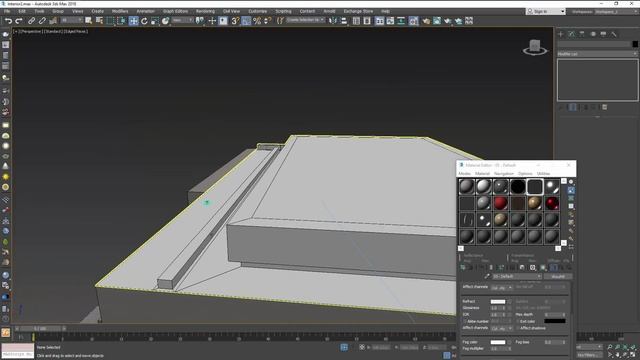The image size is (640, 360).
Task: Open the Navigation menu in Material Editor
Action: pos(504,174)
